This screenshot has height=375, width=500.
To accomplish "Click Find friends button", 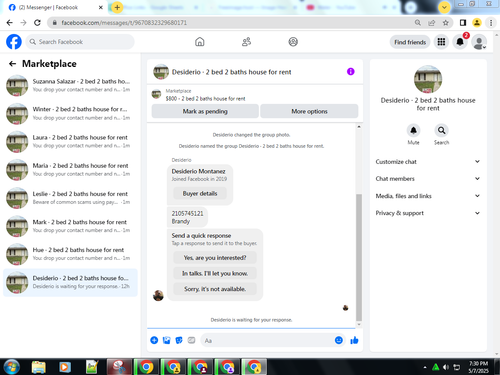I will click(410, 42).
